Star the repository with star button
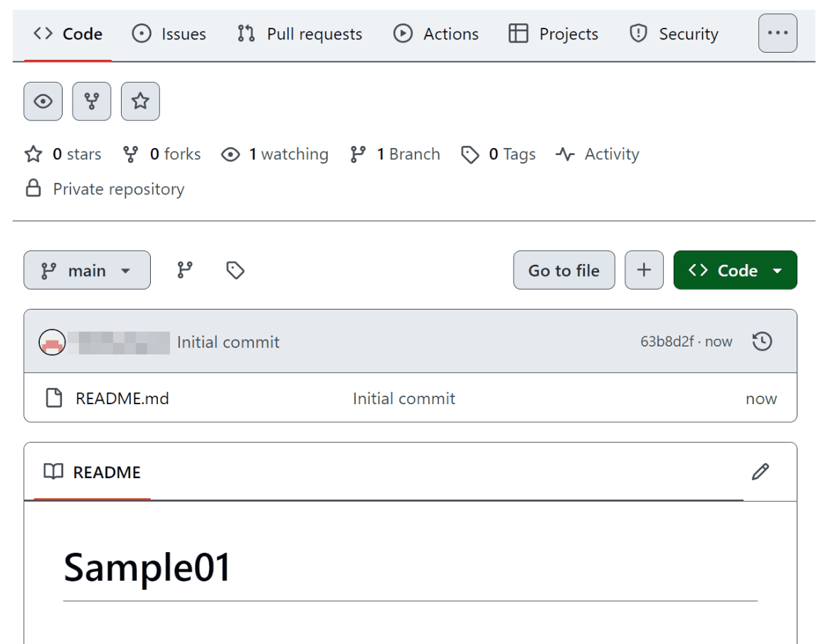This screenshot has height=644, width=833. [140, 101]
